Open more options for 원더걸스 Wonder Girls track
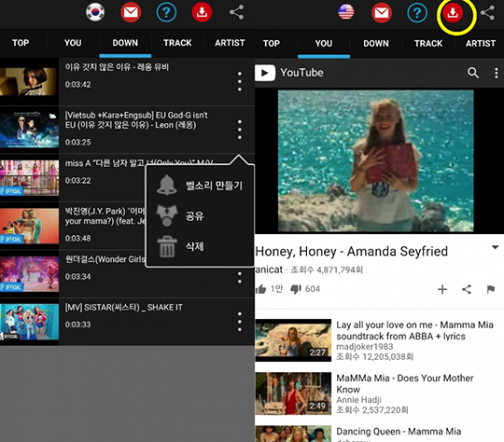 240,278
